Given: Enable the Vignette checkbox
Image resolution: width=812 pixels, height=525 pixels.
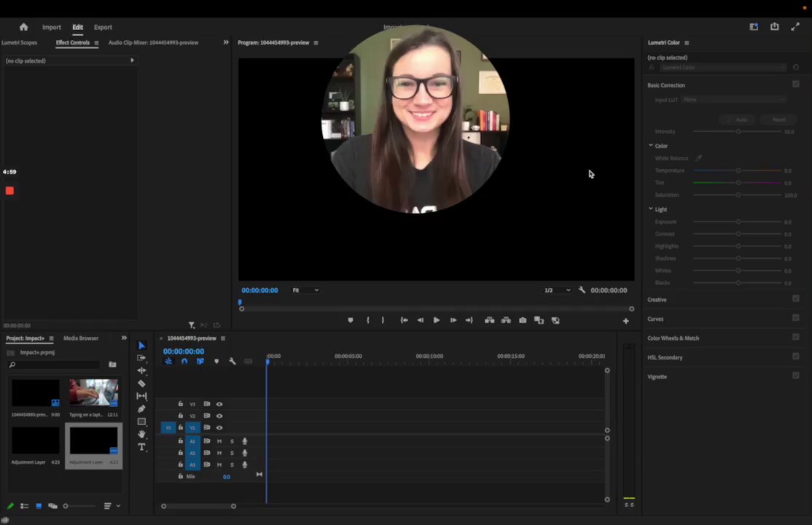Looking at the screenshot, I should click(795, 376).
